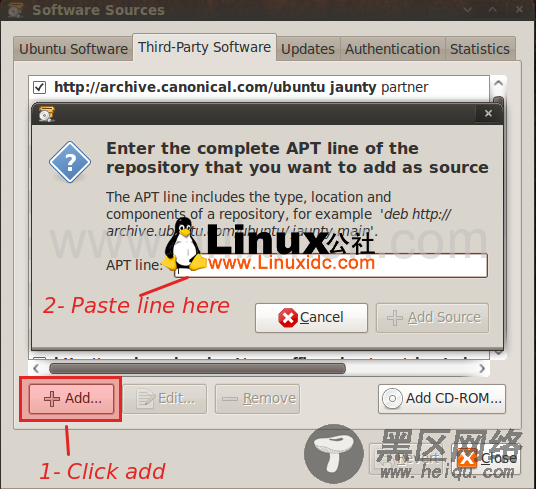Image resolution: width=536 pixels, height=489 pixels.
Task: Close the Software Sources window
Action: 519,10
